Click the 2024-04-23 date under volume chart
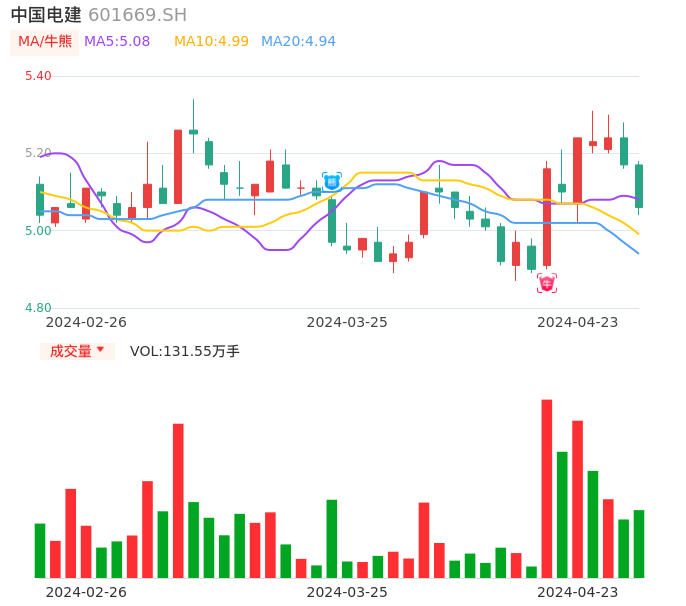The width and height of the screenshot is (686, 606). click(578, 592)
